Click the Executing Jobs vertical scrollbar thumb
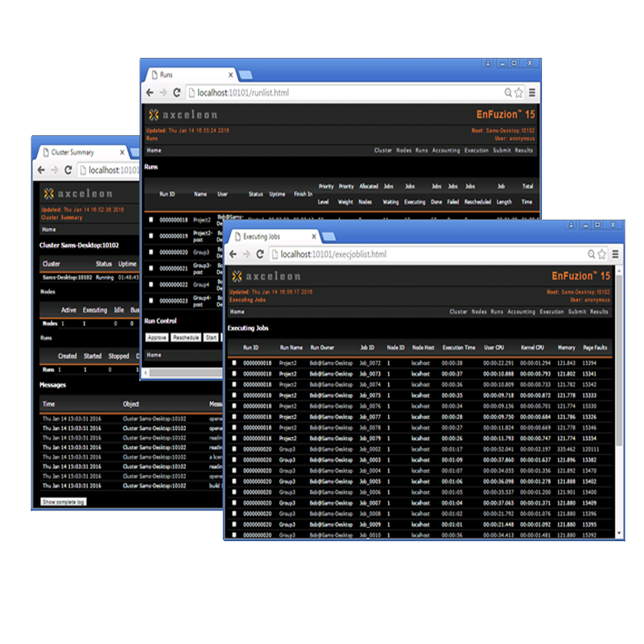644x644 pixels. point(619,360)
